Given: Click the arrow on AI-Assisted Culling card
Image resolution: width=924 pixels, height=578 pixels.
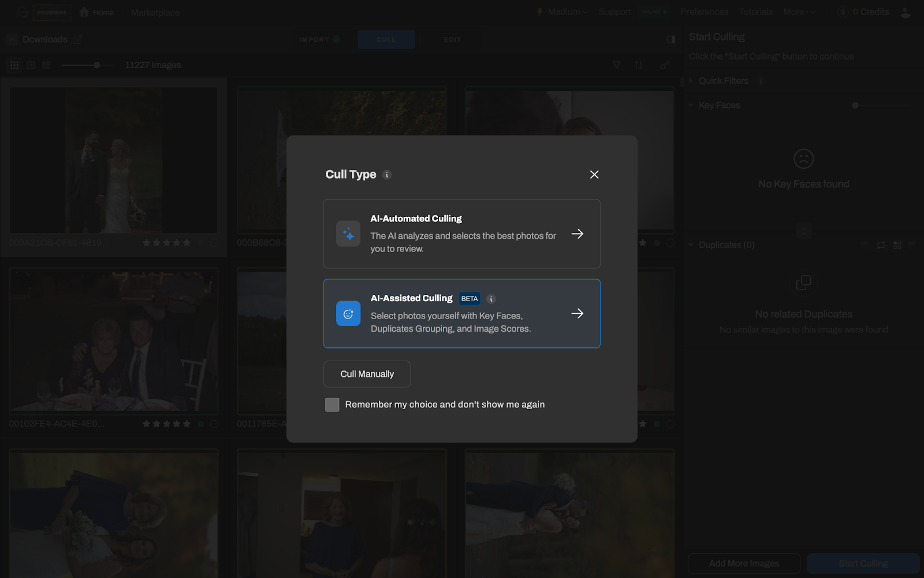Looking at the screenshot, I should point(577,313).
